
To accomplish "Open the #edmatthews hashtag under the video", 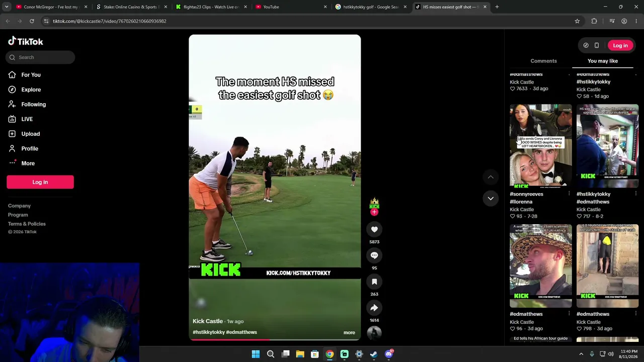I will pyautogui.click(x=242, y=332).
